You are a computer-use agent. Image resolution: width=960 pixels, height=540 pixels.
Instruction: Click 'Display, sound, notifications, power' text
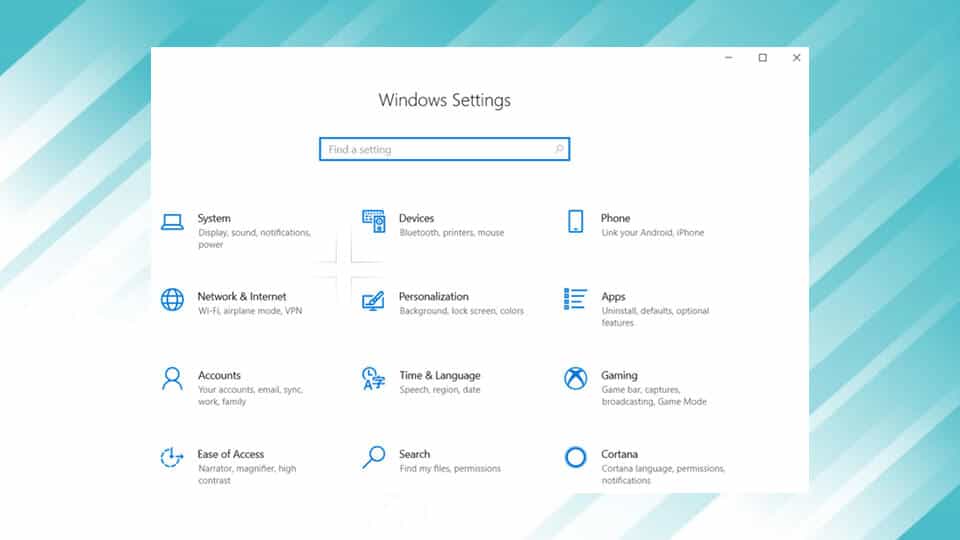coord(255,239)
